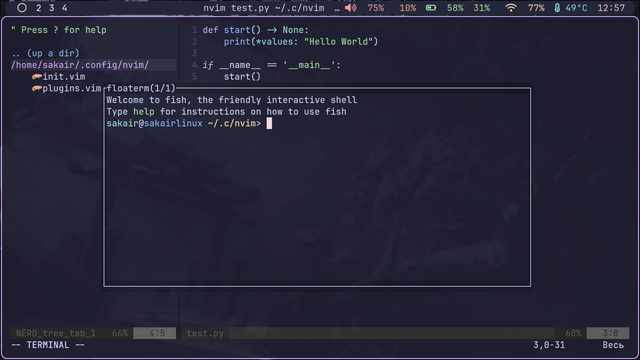Click the battery icon in bar
Viewport: 640px width, 360px height.
[x=431, y=8]
